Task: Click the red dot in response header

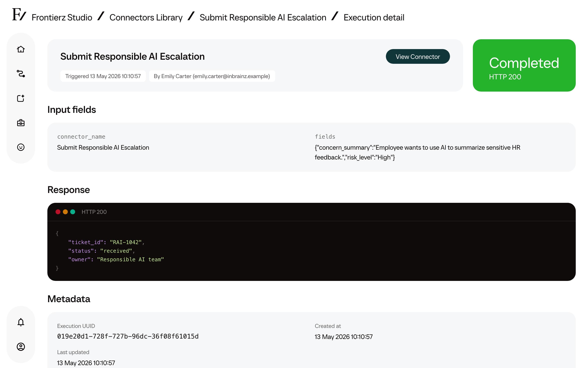Action: [x=58, y=212]
